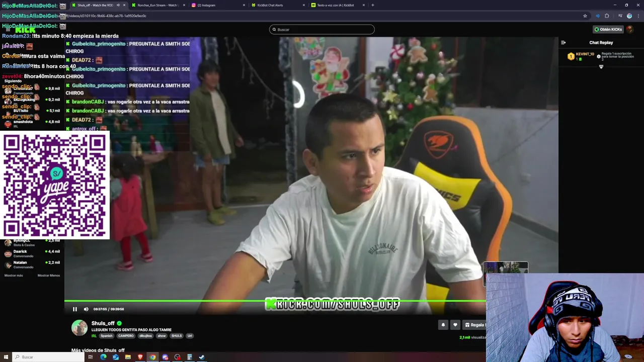
Task: Toggle follow with the heart icon
Action: pos(455,325)
